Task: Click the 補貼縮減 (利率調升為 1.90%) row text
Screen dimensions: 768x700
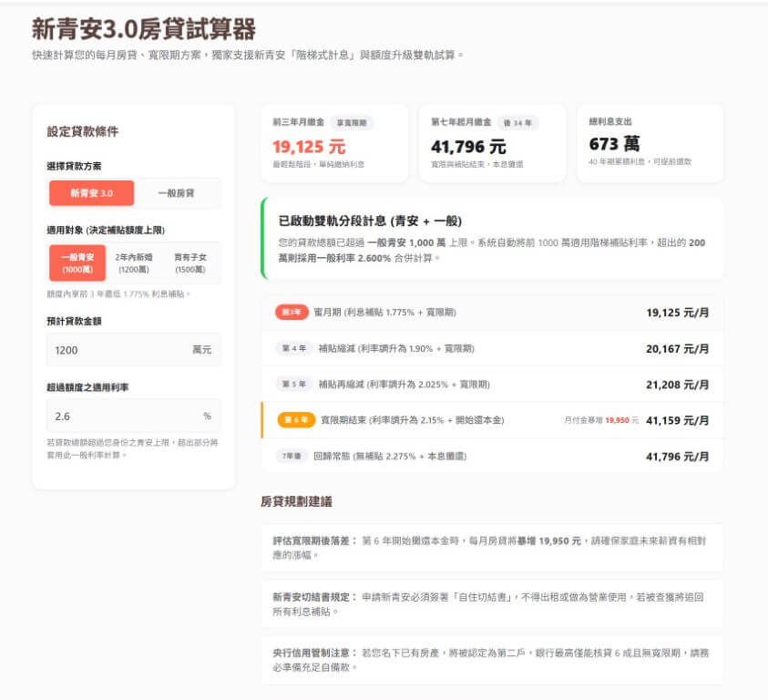Action: 396,348
